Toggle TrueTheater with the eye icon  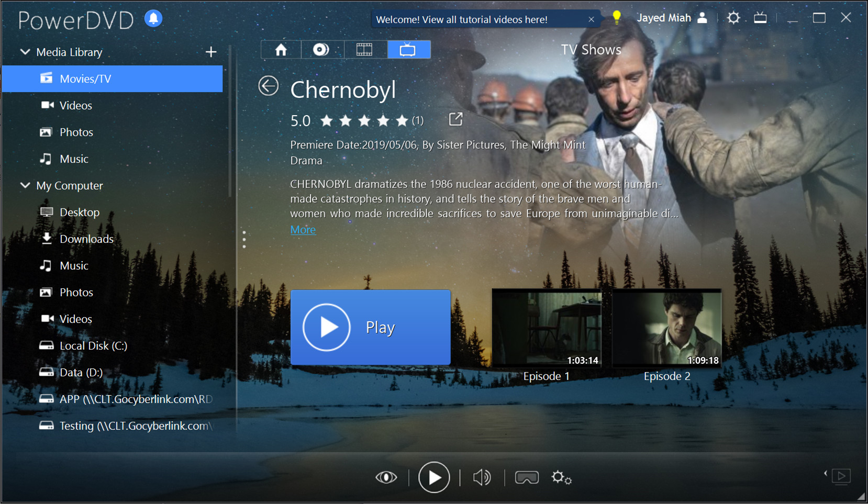[386, 477]
